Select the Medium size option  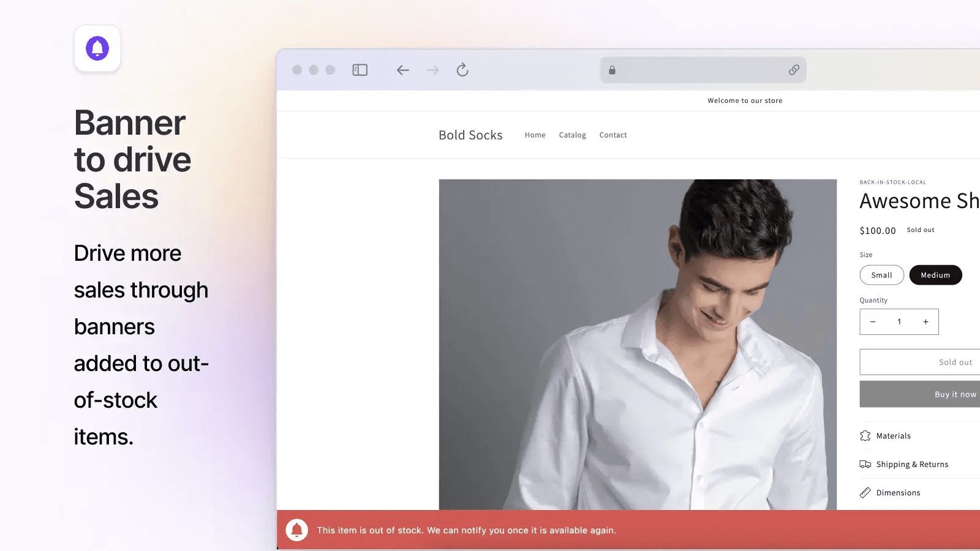(x=935, y=275)
